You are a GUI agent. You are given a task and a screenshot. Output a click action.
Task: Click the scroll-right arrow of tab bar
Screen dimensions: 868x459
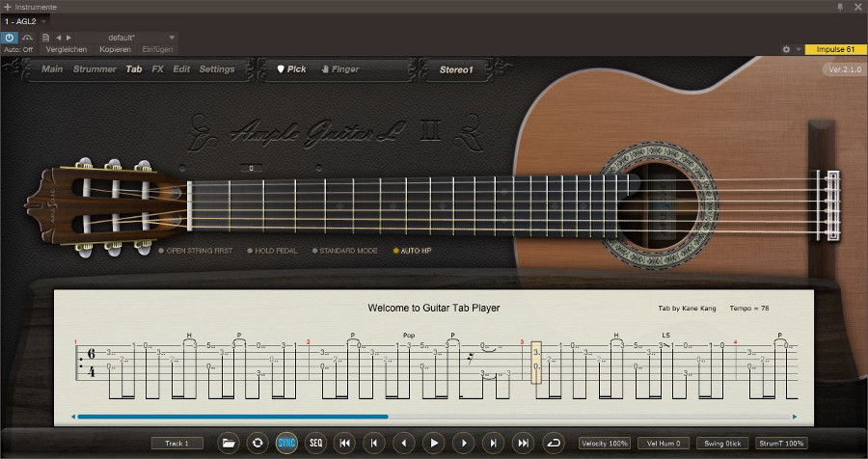pos(795,417)
